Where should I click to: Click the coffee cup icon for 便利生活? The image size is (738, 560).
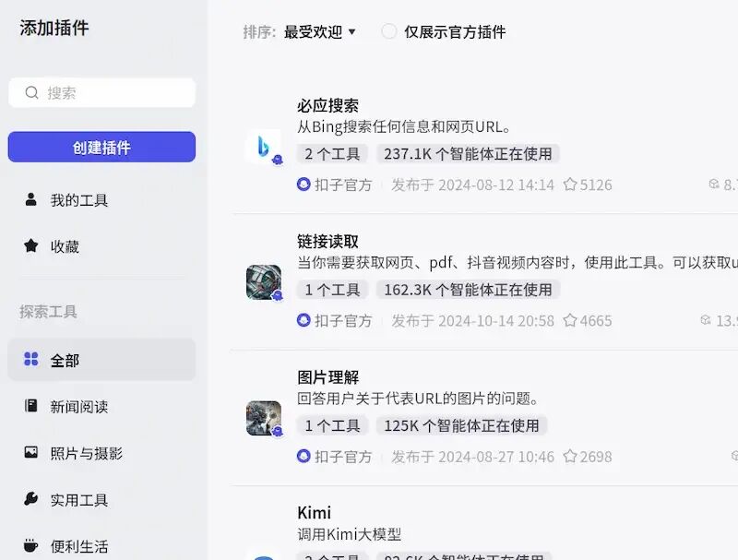[x=31, y=545]
